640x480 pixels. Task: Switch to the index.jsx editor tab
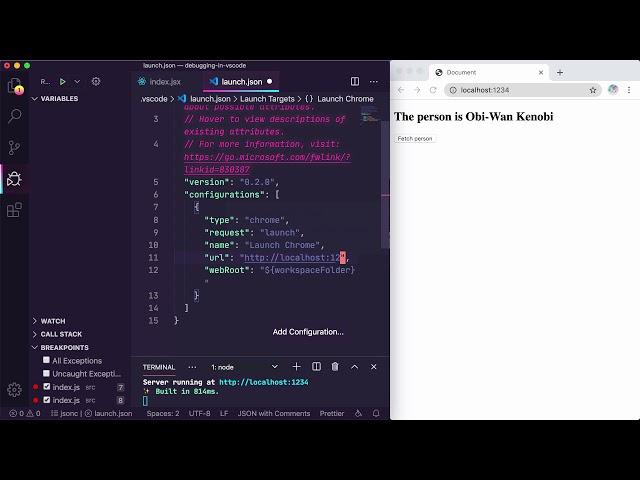coord(165,82)
